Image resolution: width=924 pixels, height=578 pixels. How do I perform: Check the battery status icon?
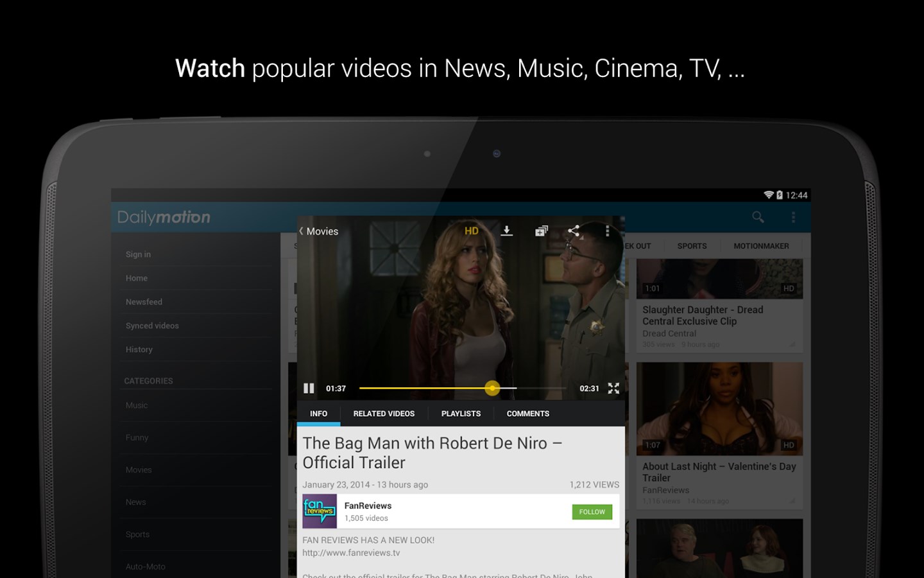click(780, 195)
